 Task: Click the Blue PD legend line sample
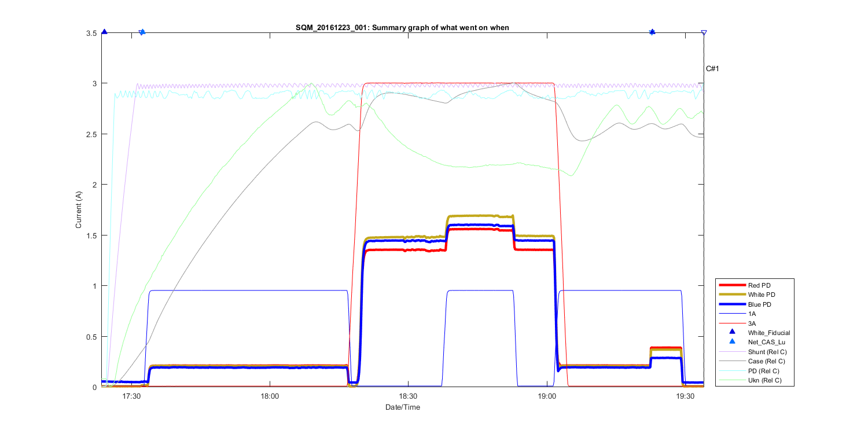tap(732, 304)
